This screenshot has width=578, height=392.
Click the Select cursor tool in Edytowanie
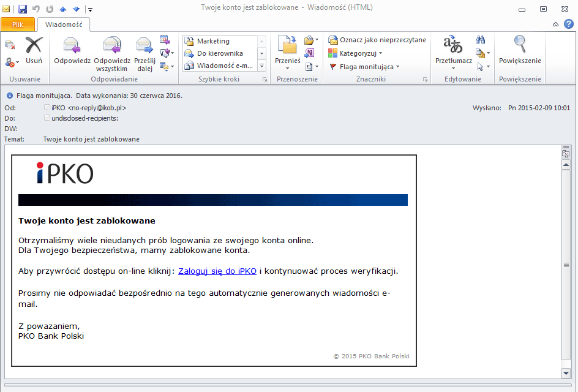coord(482,67)
